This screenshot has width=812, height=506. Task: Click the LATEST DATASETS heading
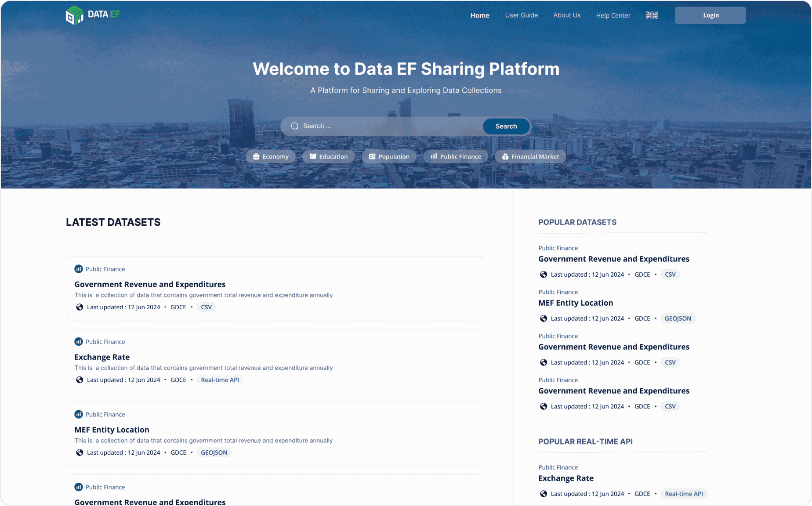tap(113, 222)
